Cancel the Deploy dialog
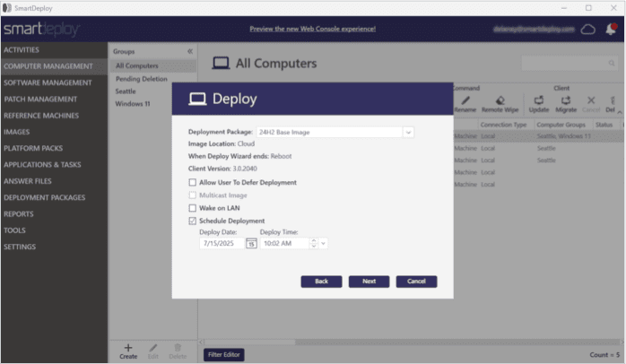Viewport: 626px width, 364px height. point(416,282)
